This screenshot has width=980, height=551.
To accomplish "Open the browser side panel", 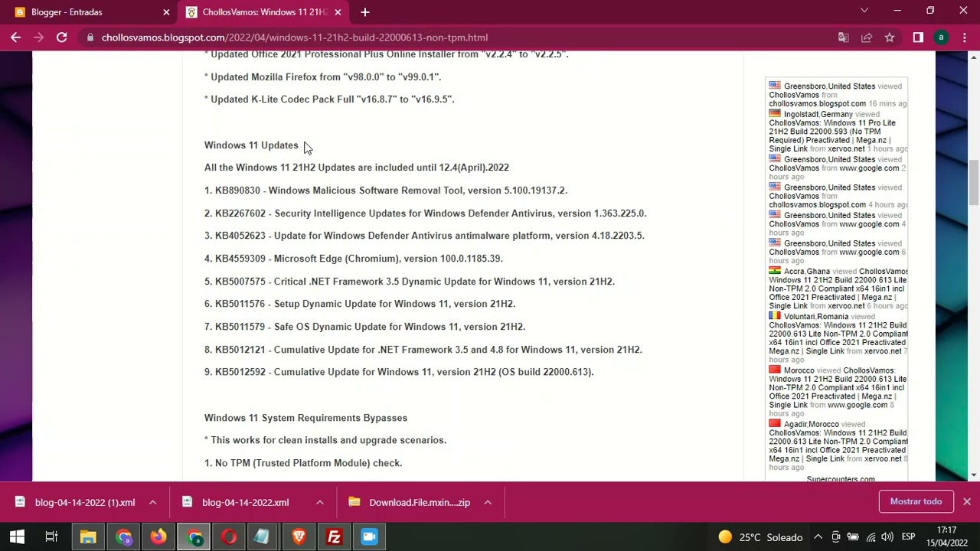I will click(x=918, y=37).
